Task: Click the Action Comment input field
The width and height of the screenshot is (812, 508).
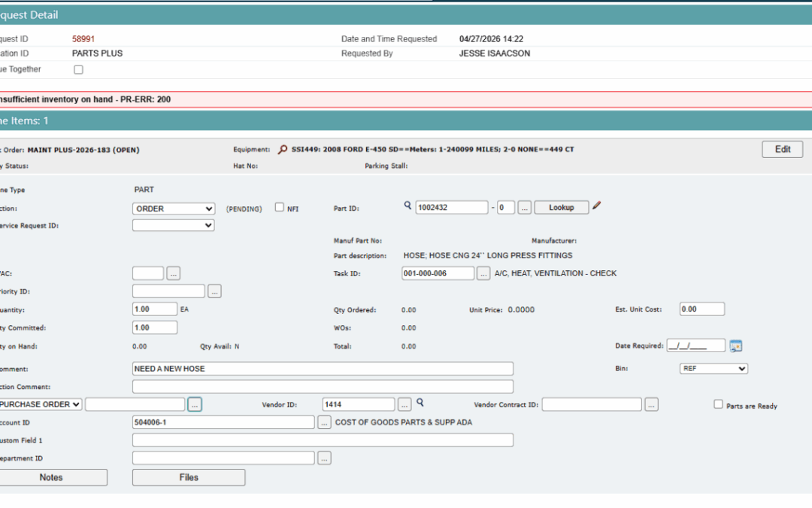Action: [323, 387]
